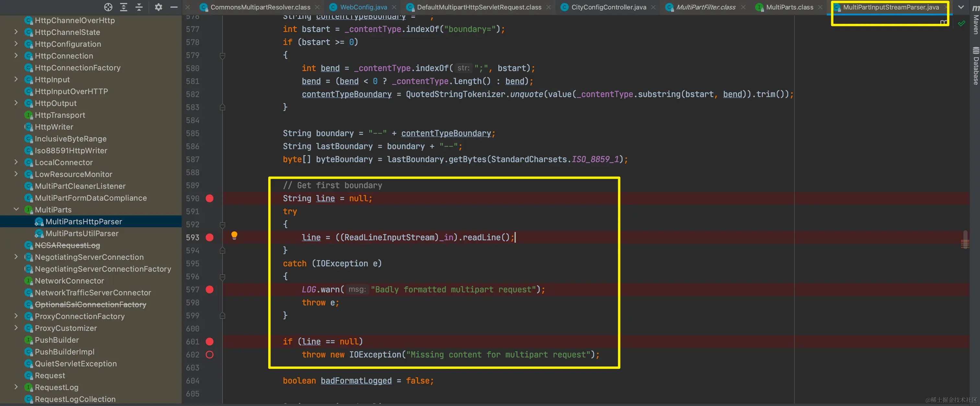Hide the project panel with the minus icon

tap(174, 7)
